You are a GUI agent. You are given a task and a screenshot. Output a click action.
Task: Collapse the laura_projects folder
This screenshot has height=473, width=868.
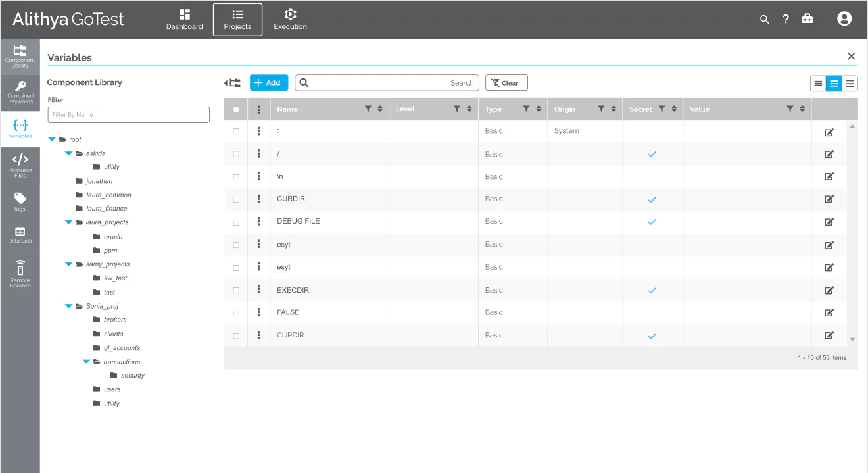(x=68, y=222)
